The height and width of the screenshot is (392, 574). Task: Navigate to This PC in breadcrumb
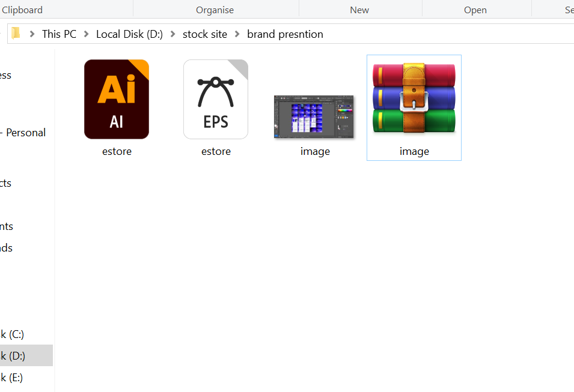point(59,34)
